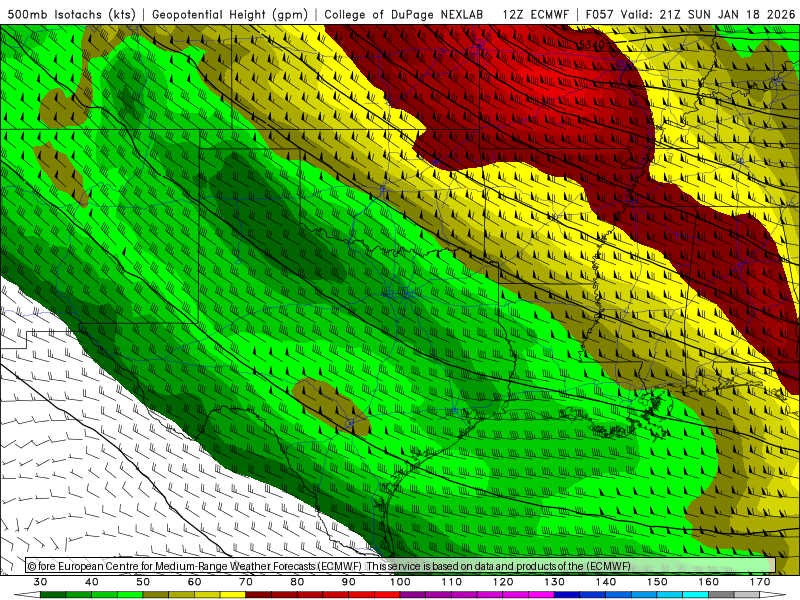The image size is (800, 600).
Task: Click the 30 knot legend label
Action: [40, 582]
